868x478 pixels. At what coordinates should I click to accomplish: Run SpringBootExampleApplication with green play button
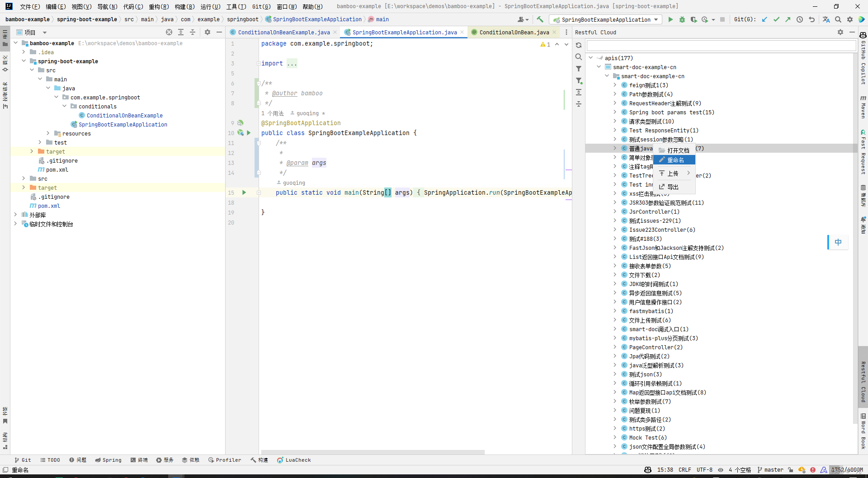(x=670, y=19)
